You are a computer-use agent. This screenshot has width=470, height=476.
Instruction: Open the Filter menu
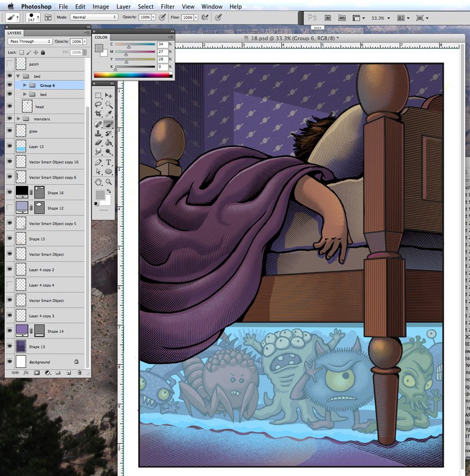coord(168,7)
